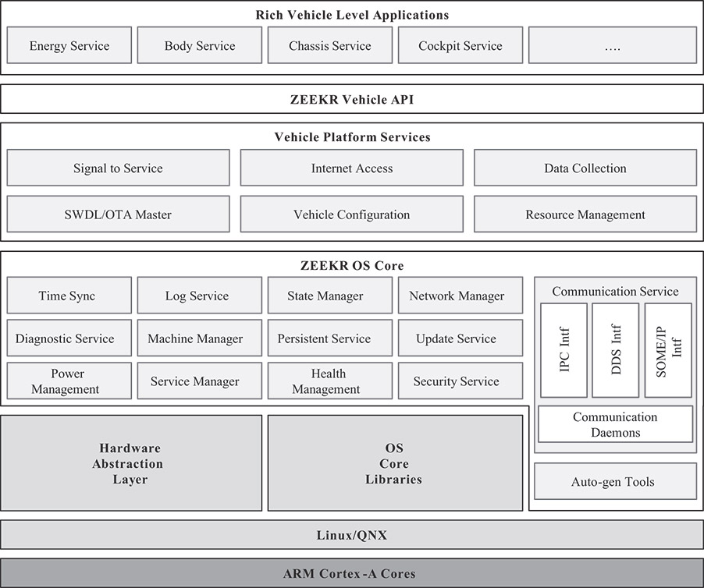Click the Linux/QNX layer bar
Screen dimensions: 704x588
[x=352, y=536]
